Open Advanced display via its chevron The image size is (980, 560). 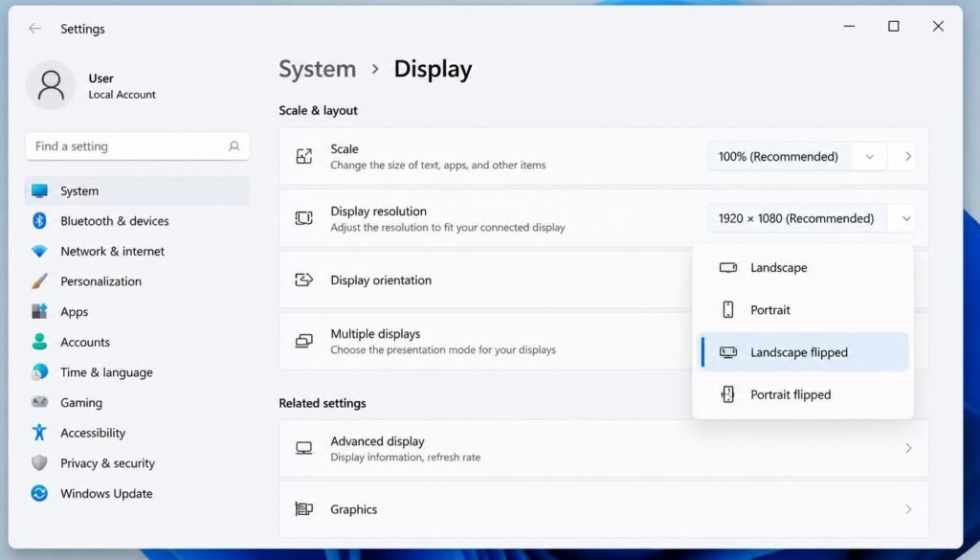[908, 448]
